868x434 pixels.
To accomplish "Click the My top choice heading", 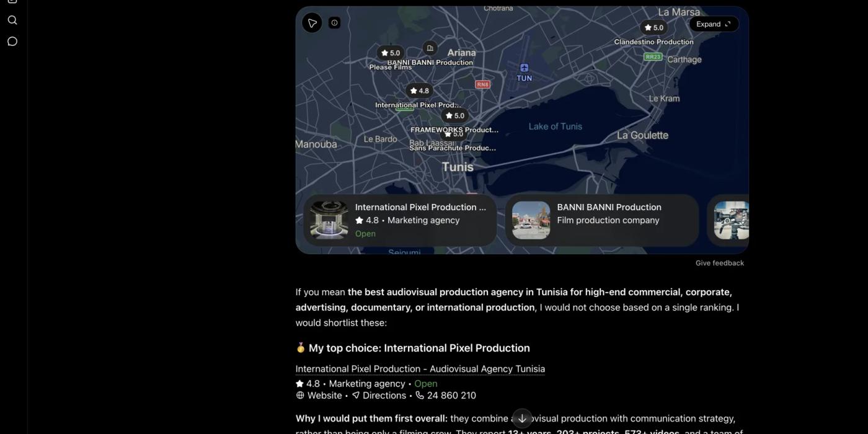I will pos(413,348).
